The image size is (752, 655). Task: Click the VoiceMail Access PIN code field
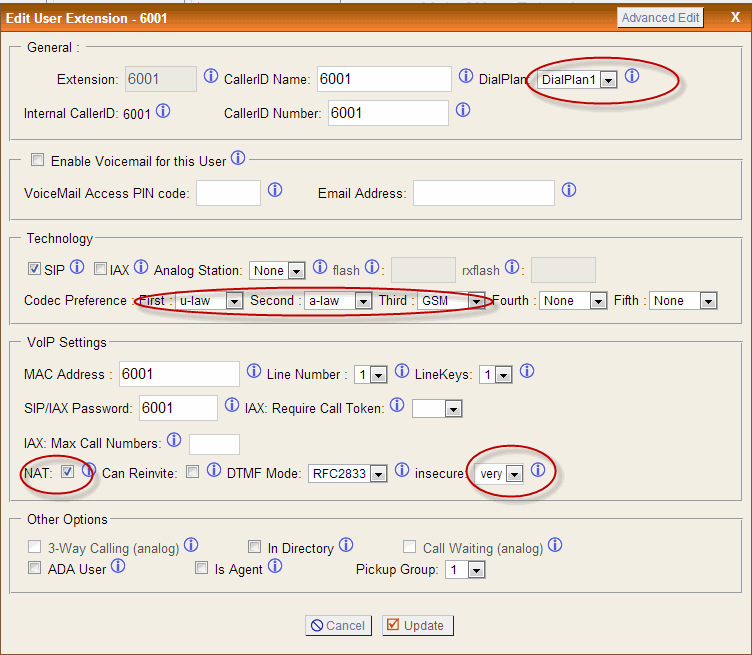228,193
